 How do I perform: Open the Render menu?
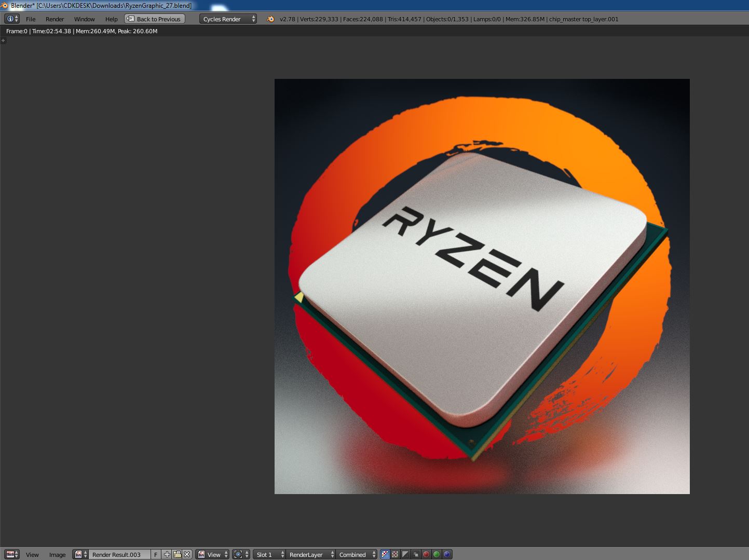[55, 19]
